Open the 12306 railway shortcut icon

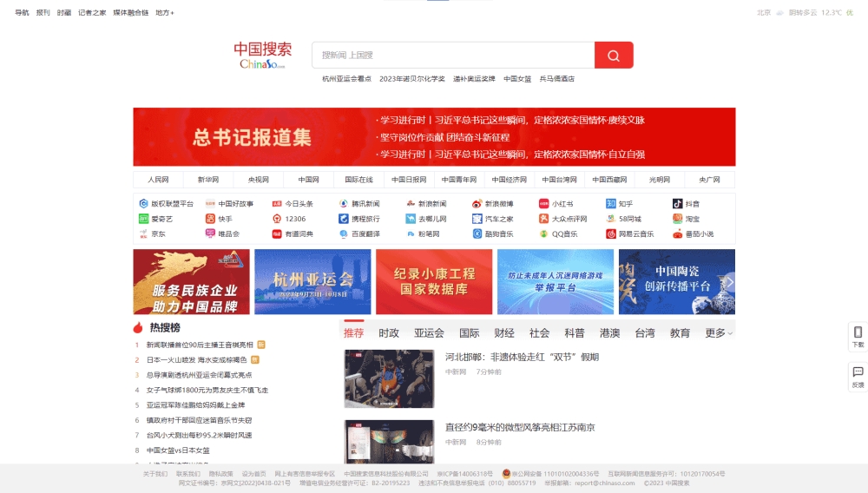(277, 219)
